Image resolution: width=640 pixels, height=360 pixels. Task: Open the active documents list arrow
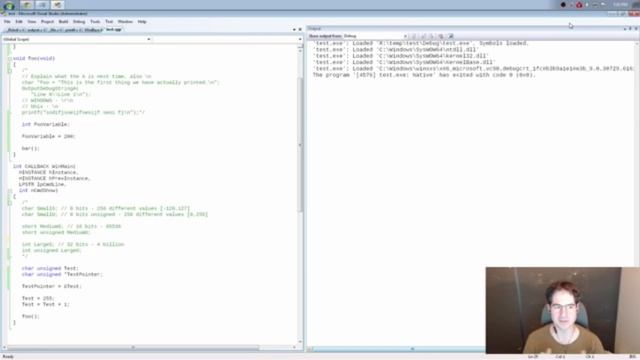pos(294,30)
